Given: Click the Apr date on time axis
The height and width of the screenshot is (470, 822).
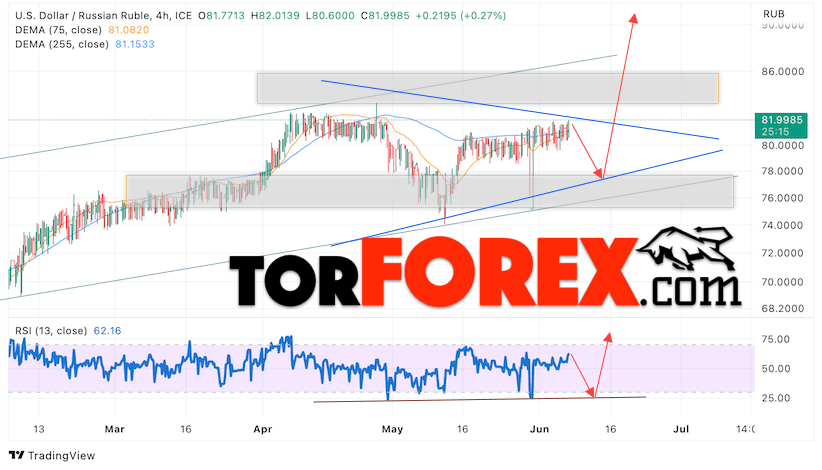Looking at the screenshot, I should 263,429.
